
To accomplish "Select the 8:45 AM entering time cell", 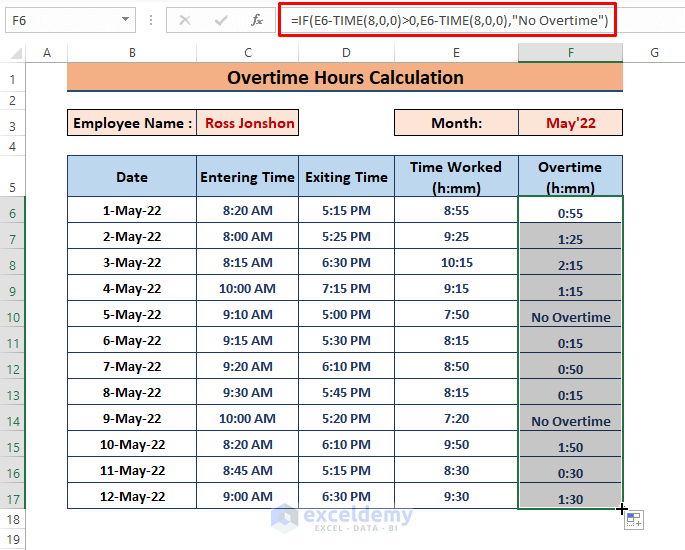I will coord(248,470).
